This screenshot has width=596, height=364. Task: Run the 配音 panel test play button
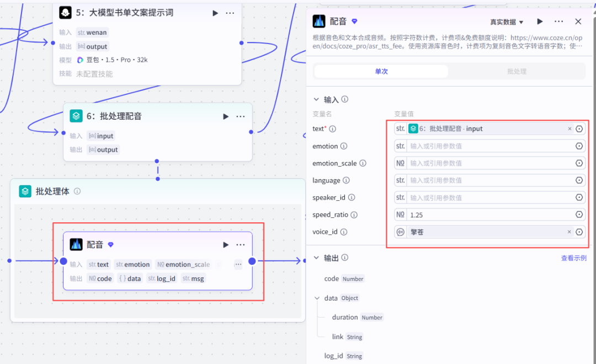click(540, 22)
